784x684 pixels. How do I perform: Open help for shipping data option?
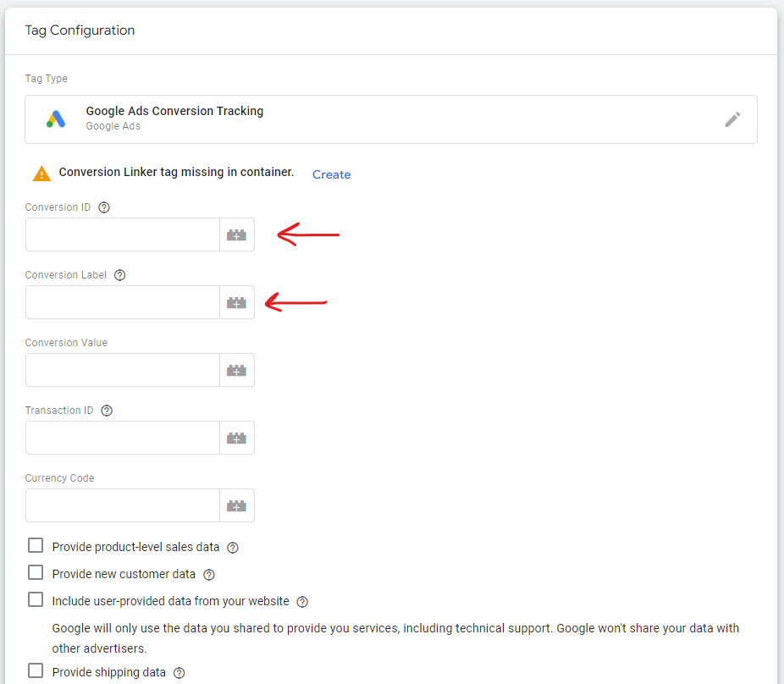[179, 672]
